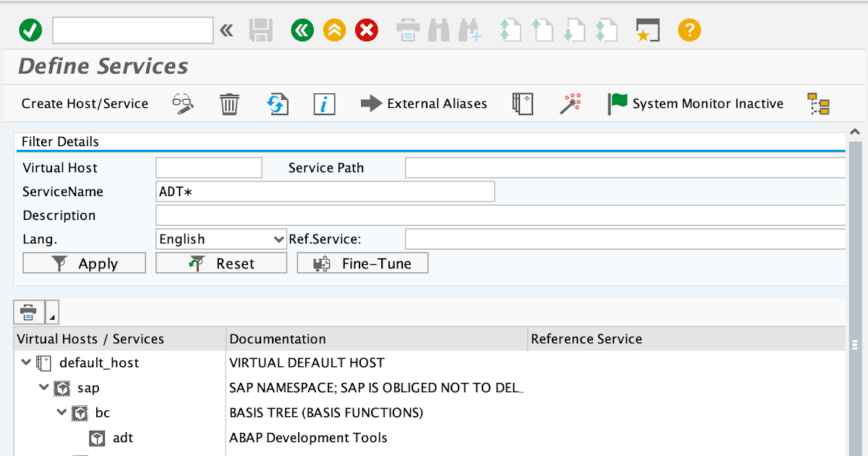This screenshot has width=868, height=456.
Task: Click the ServiceName field containing ADT*
Action: [325, 191]
